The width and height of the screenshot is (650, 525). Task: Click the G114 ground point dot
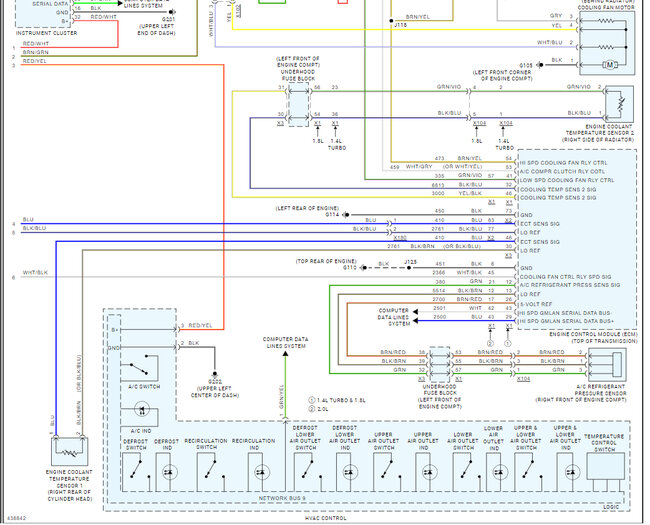pyautogui.click(x=347, y=214)
